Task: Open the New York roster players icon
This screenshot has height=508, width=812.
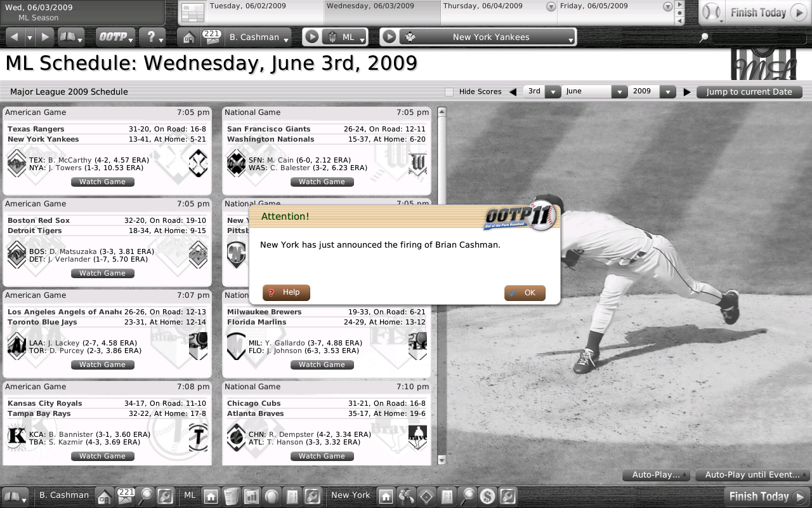Action: [x=406, y=496]
